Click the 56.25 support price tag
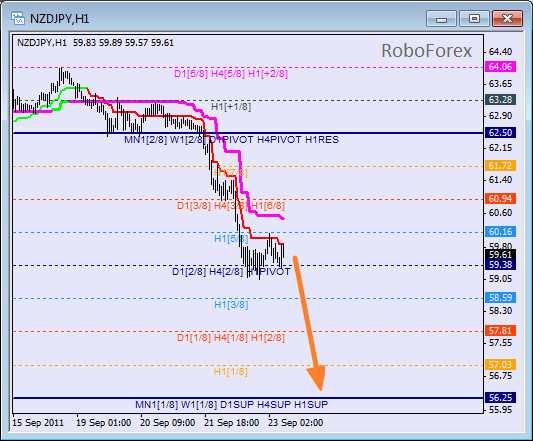 (500, 397)
